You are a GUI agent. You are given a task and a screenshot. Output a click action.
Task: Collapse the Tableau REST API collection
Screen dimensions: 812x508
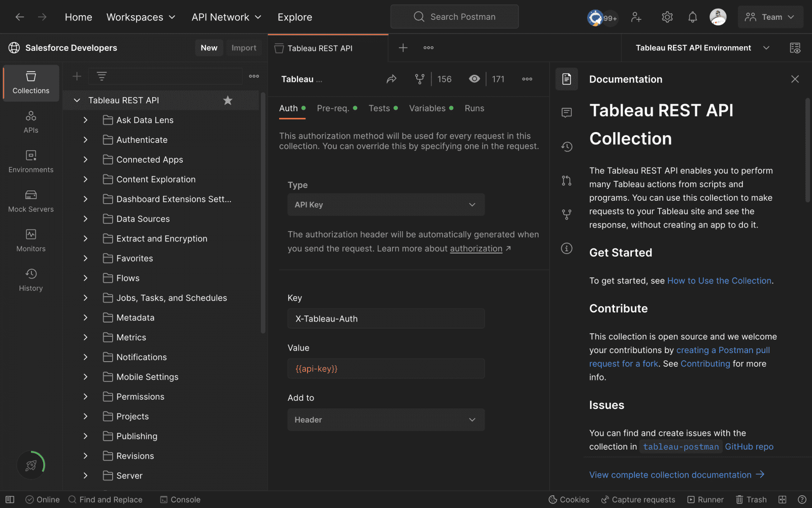coord(77,101)
